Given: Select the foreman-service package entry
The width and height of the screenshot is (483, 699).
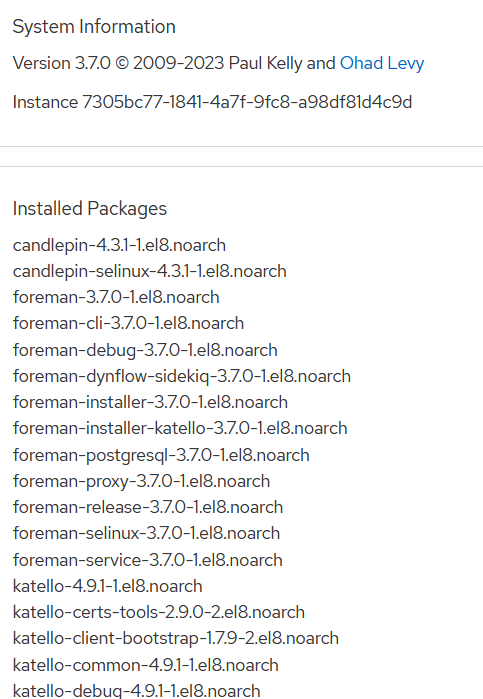Looking at the screenshot, I should (x=148, y=560).
